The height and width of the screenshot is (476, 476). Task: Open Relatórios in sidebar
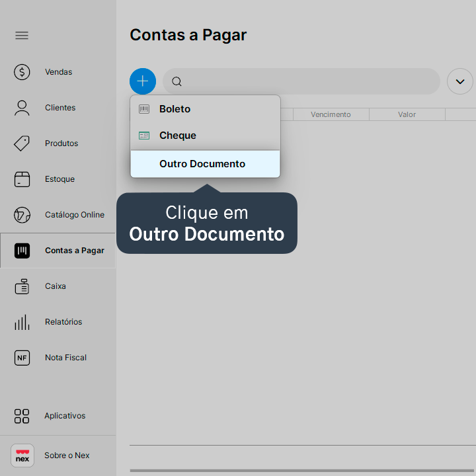coord(63,322)
